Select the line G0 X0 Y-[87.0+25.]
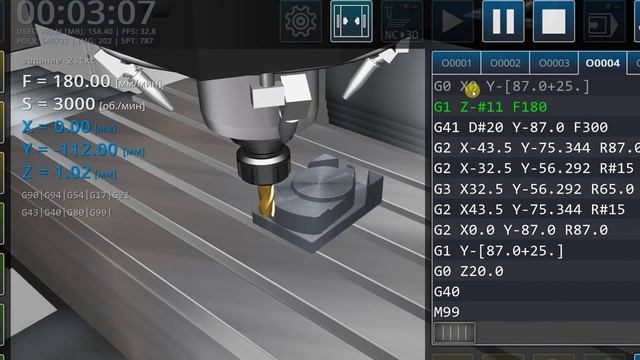Image resolution: width=640 pixels, height=360 pixels. 536,86
